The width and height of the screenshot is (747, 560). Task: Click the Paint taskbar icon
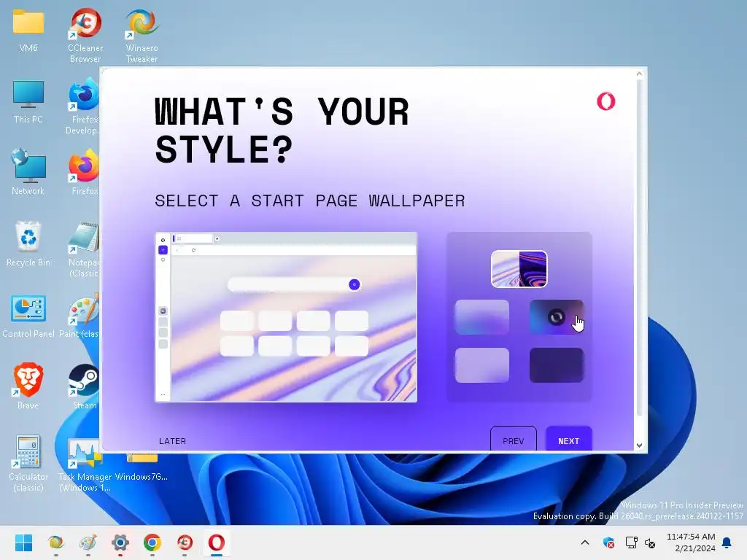pyautogui.click(x=88, y=542)
